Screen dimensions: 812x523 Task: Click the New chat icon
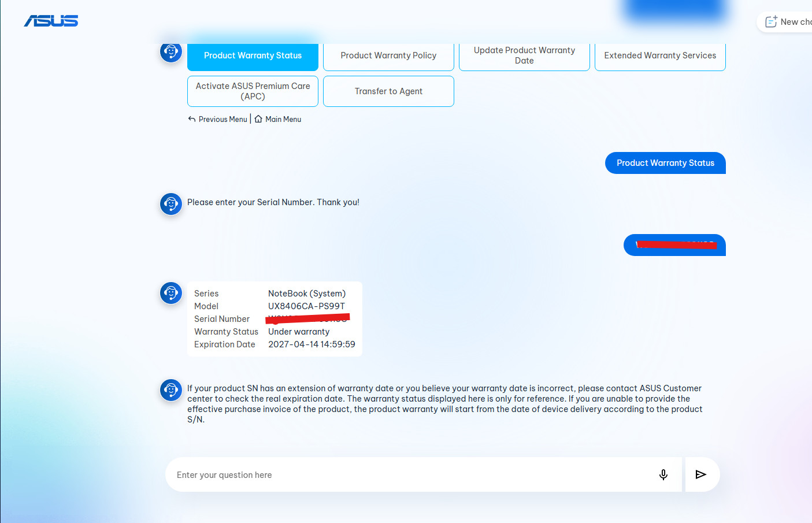coord(771,22)
